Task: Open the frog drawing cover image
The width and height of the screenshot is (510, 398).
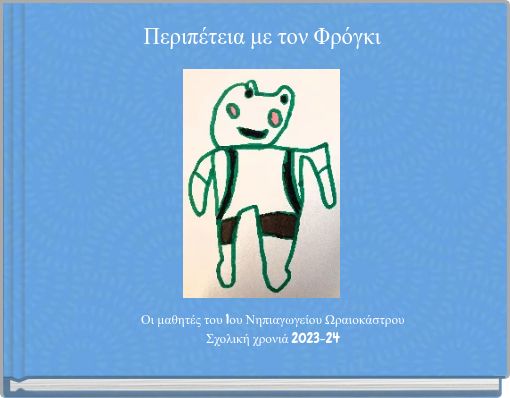Action: 262,183
